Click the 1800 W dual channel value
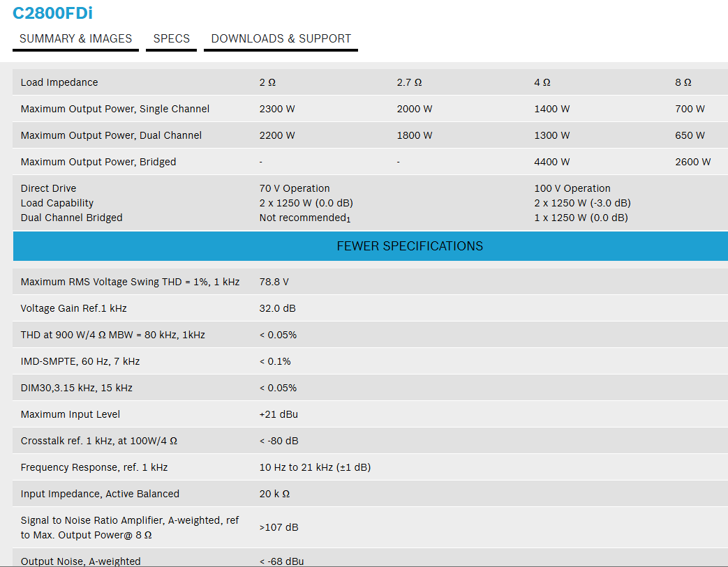 click(414, 135)
